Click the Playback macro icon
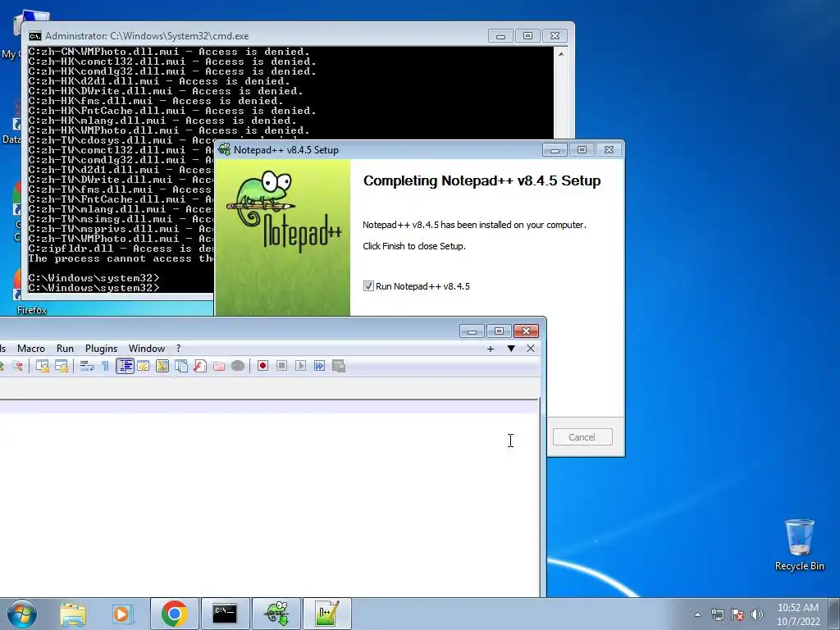The width and height of the screenshot is (840, 630). pyautogui.click(x=300, y=366)
